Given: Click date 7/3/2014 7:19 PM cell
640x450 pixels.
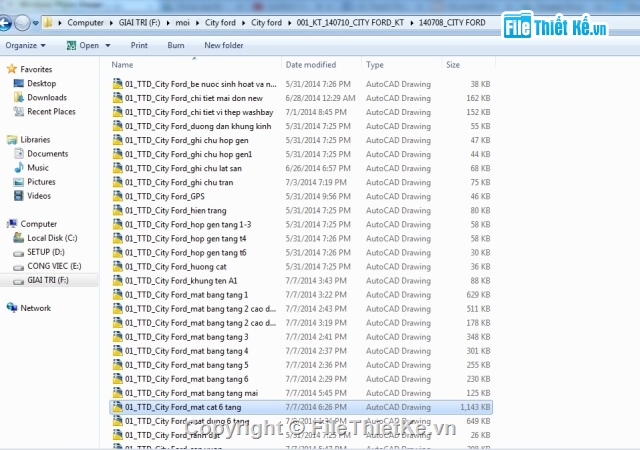Looking at the screenshot, I should [316, 182].
